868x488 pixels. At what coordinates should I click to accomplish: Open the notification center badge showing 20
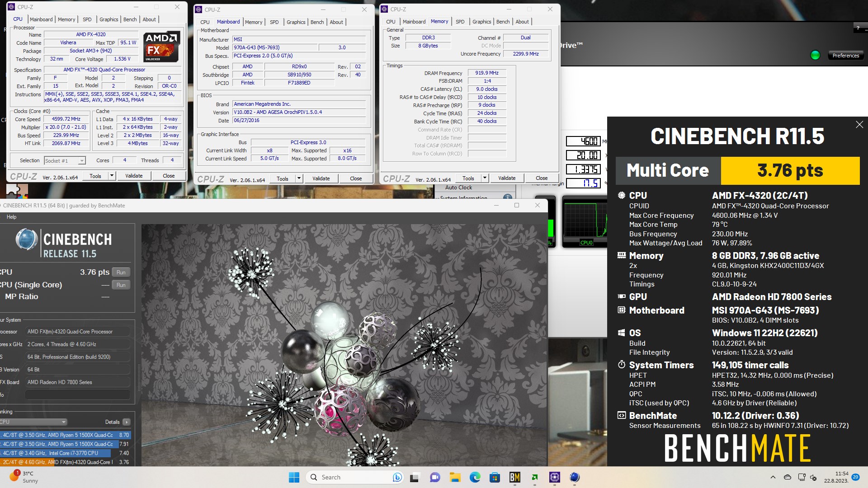click(855, 477)
